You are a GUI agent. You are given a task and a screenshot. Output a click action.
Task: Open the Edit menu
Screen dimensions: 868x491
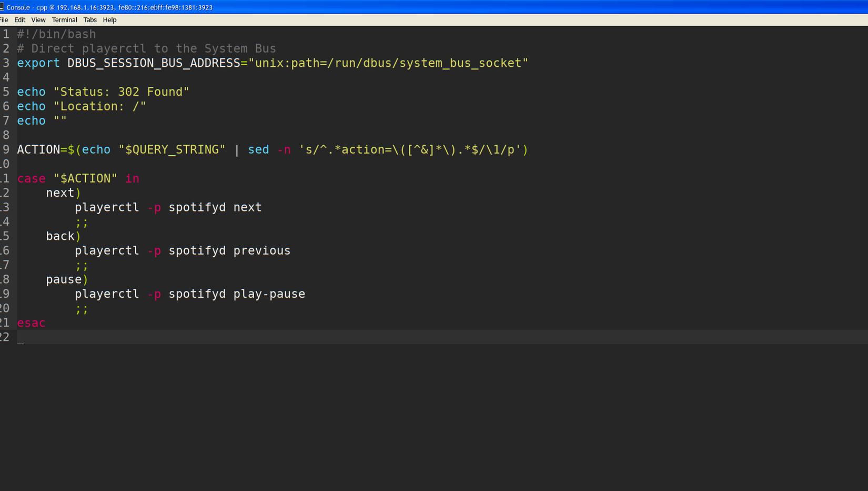click(19, 20)
